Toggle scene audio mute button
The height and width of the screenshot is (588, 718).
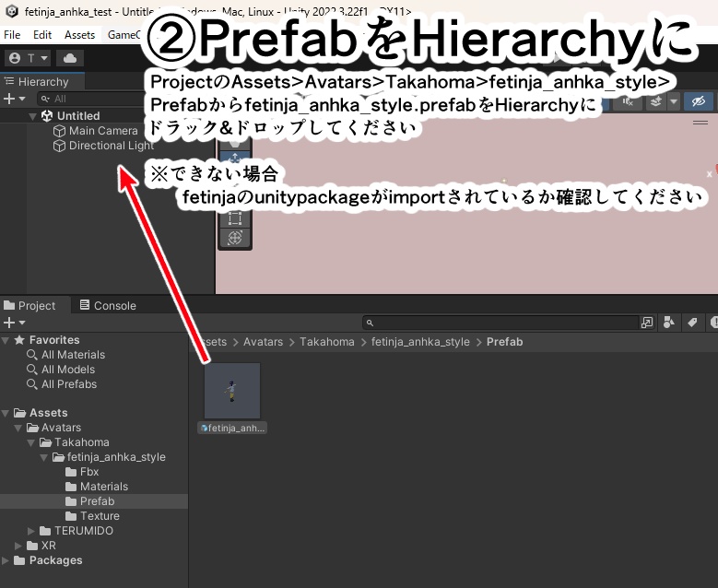(x=629, y=101)
